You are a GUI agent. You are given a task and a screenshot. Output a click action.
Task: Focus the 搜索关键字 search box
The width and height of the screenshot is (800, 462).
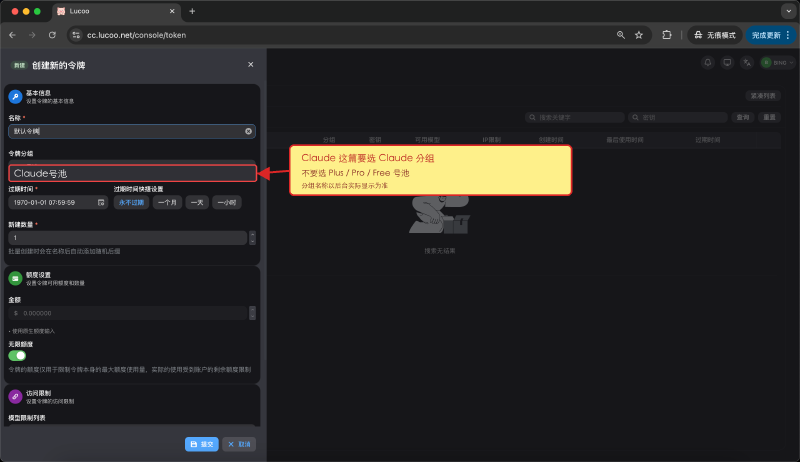click(575, 117)
